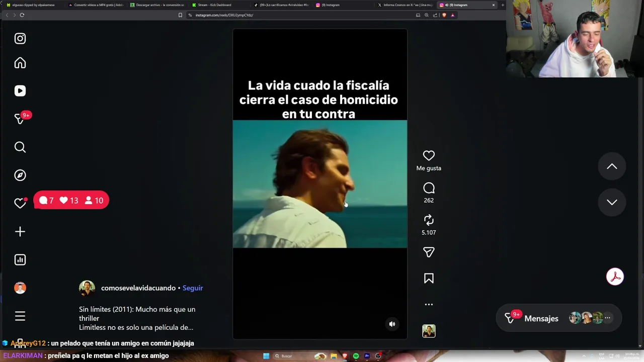Go to previous reel up chevron
This screenshot has height=362, width=644.
pyautogui.click(x=612, y=166)
